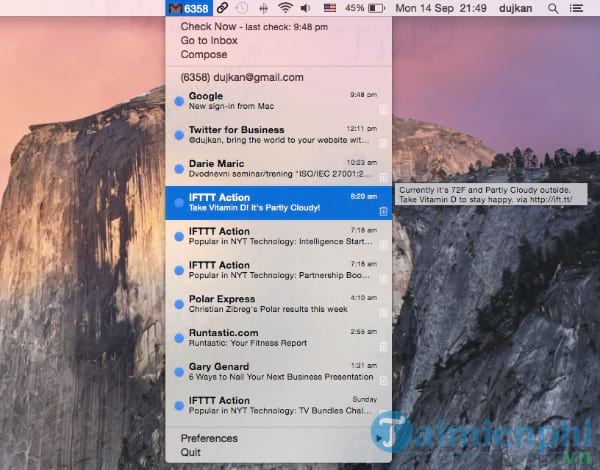Viewport: 600px width, 470px height.
Task: Select Compose menu entry
Action: (279, 54)
